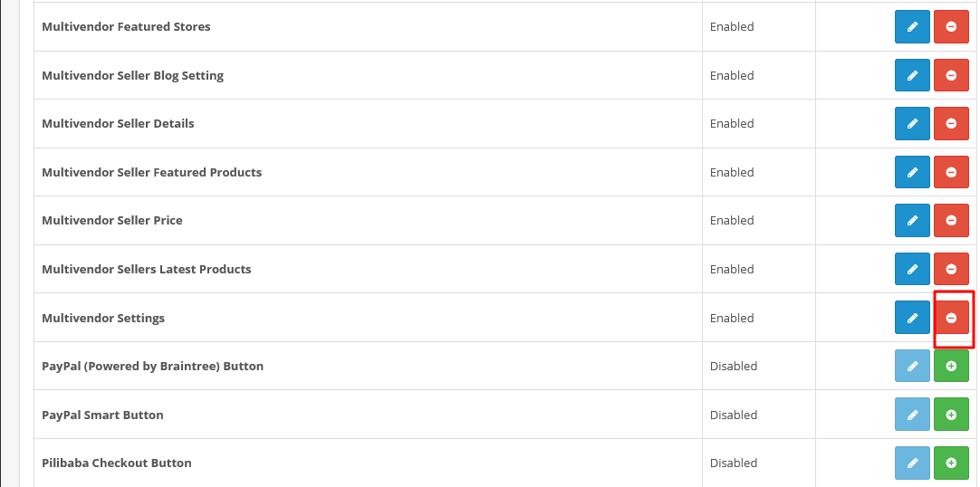Edit the Multivendor Seller Price module
Viewport: 980px width, 487px height.
(912, 220)
